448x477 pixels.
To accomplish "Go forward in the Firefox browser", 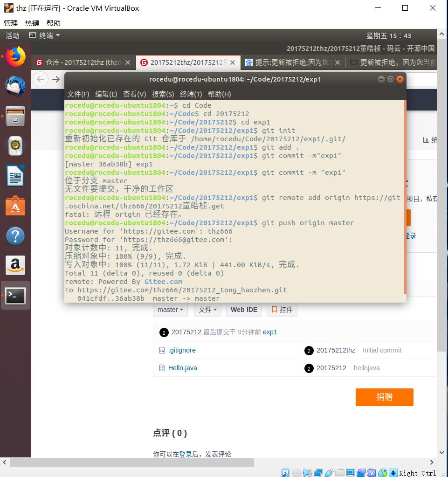I will pyautogui.click(x=56, y=79).
